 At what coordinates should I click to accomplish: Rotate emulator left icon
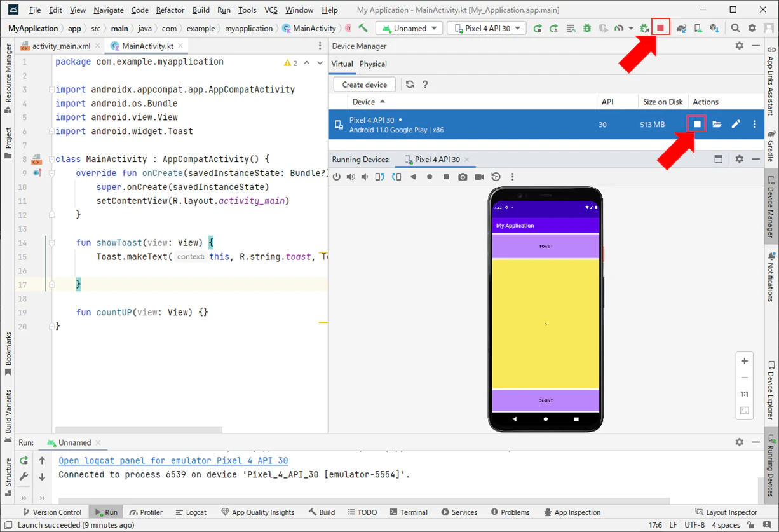(380, 177)
